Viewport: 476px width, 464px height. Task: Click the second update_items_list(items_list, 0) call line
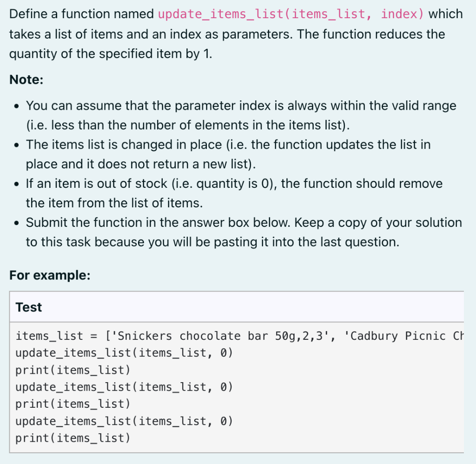coord(124,387)
